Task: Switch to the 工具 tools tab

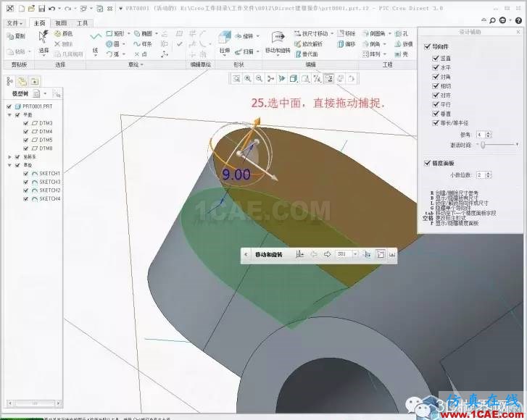Action: 83,23
